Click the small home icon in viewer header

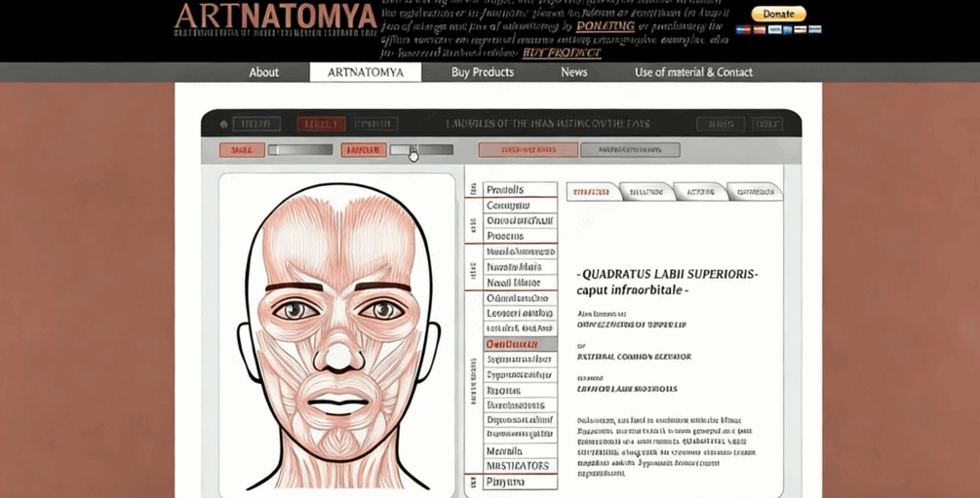[x=223, y=125]
